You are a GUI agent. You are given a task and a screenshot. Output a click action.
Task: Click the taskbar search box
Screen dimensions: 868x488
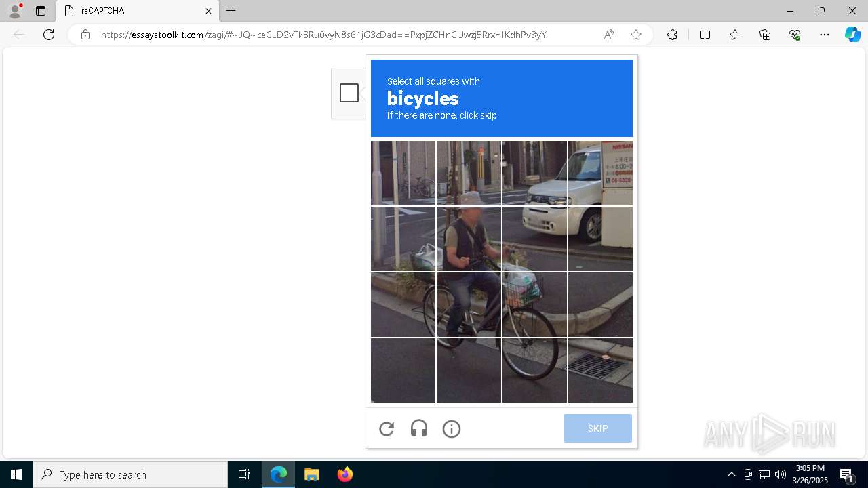point(130,474)
